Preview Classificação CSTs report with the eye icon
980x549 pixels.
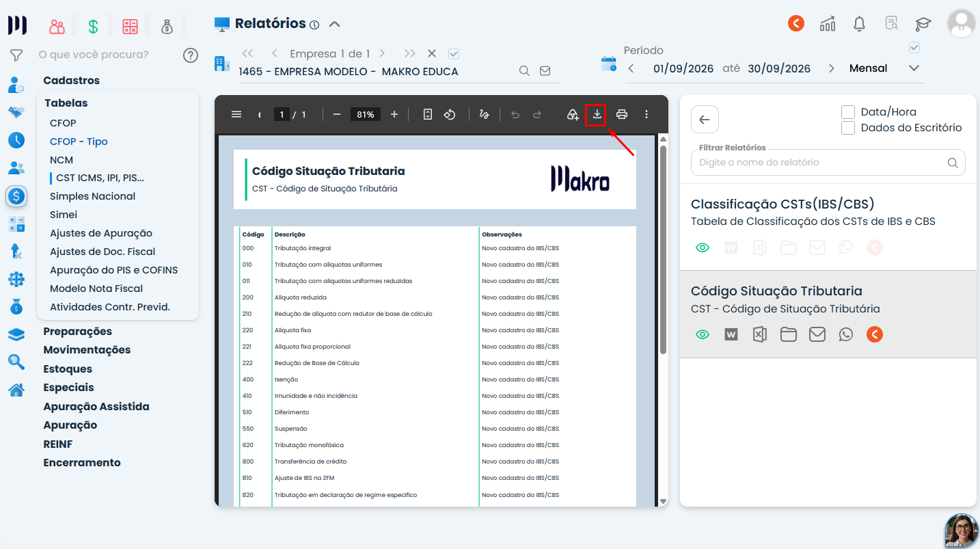(x=703, y=247)
